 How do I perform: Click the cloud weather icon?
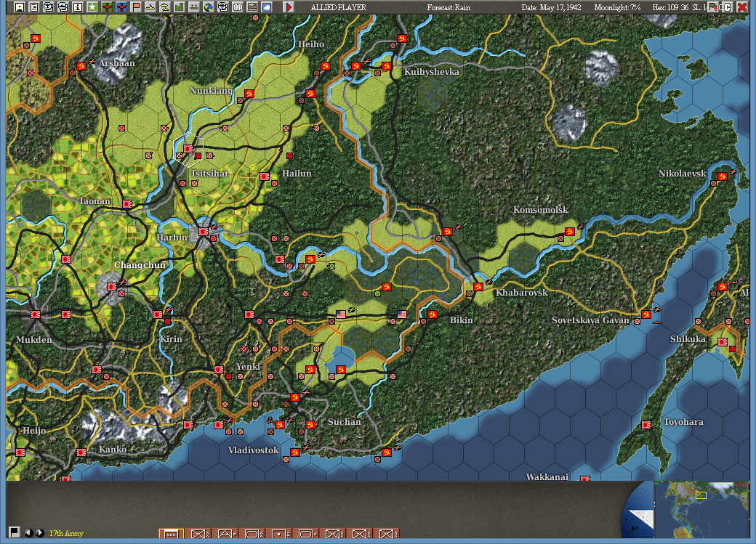266,7
